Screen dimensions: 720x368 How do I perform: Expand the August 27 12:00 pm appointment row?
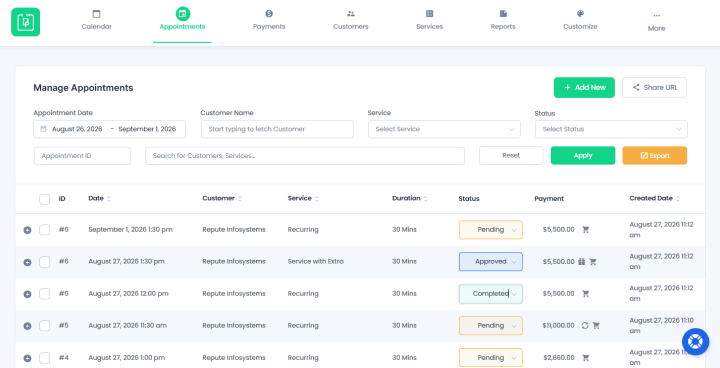pyautogui.click(x=28, y=294)
